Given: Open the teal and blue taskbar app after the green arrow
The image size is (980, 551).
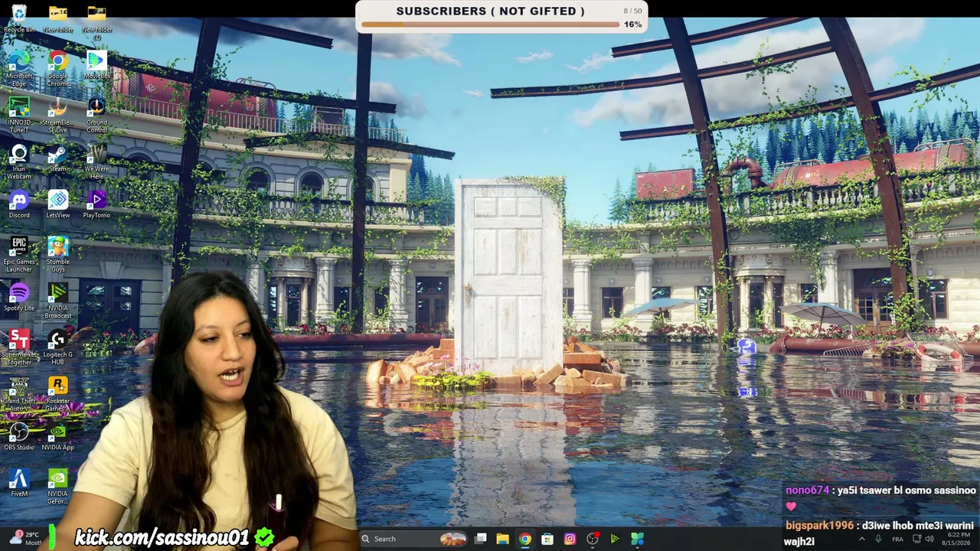Looking at the screenshot, I should [637, 539].
